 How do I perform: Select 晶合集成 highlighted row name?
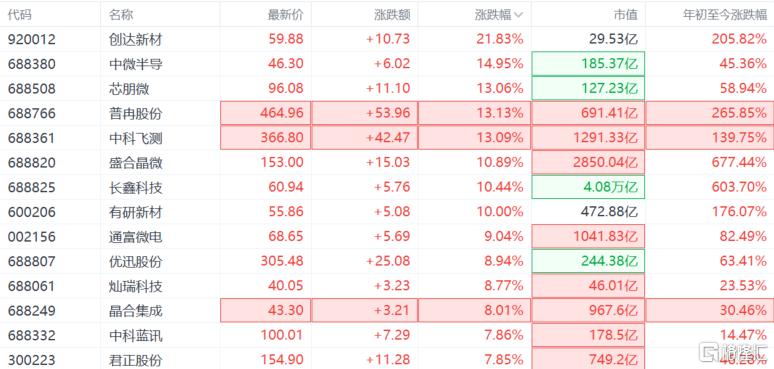point(135,311)
